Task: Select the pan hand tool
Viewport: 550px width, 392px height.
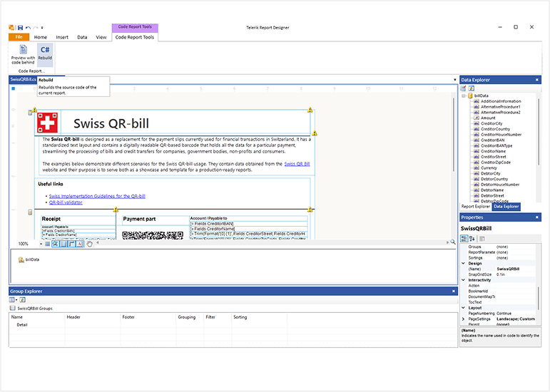Action: point(89,244)
